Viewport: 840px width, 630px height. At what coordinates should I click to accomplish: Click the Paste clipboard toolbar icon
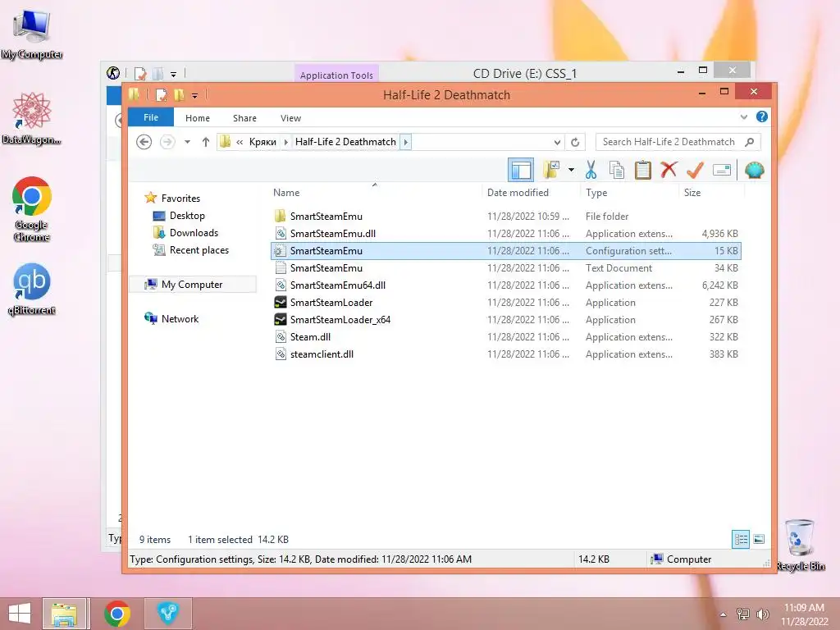(x=643, y=170)
